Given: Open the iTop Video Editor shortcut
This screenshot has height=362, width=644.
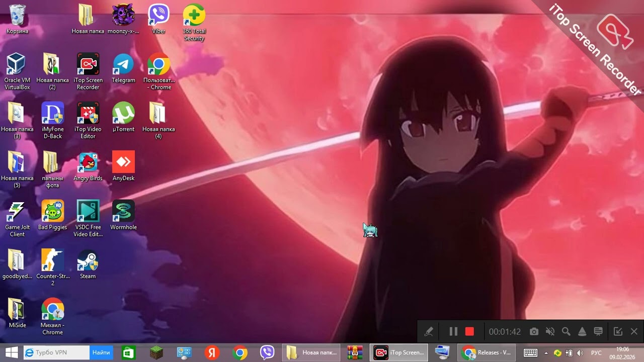Looking at the screenshot, I should [x=88, y=121].
